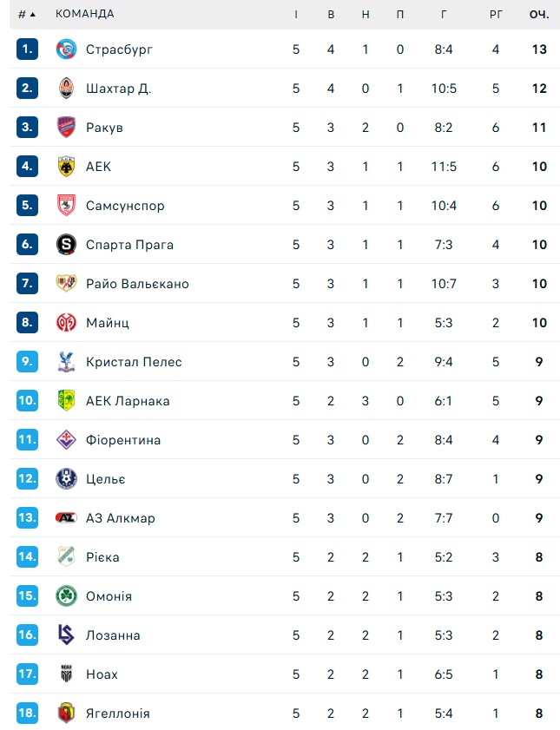Sort by the РГ goal difference header
The height and width of the screenshot is (730, 560).
point(496,14)
